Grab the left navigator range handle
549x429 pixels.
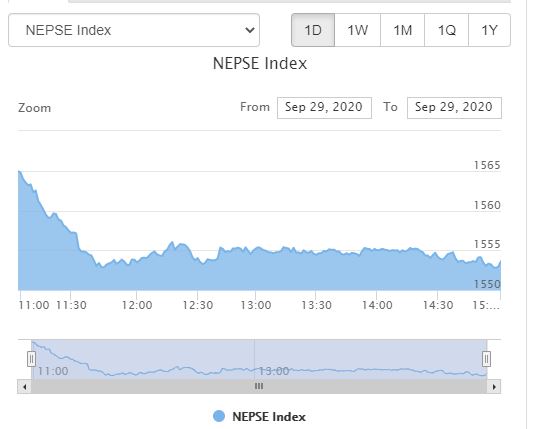coord(32,359)
